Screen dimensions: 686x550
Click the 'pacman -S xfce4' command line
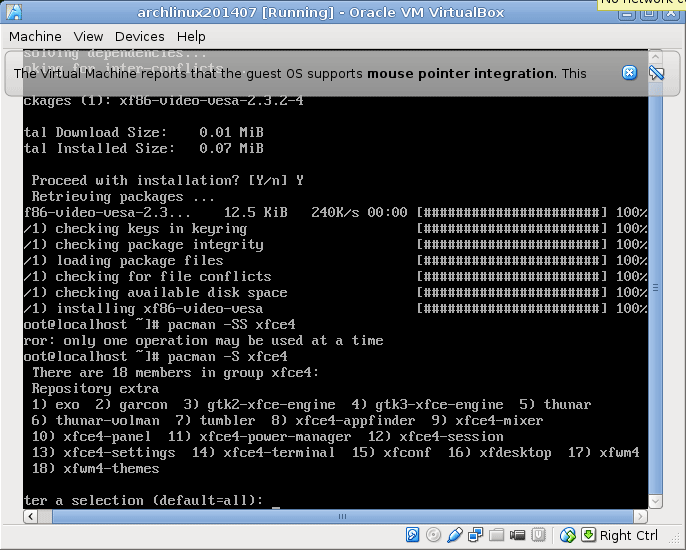[x=156, y=357]
